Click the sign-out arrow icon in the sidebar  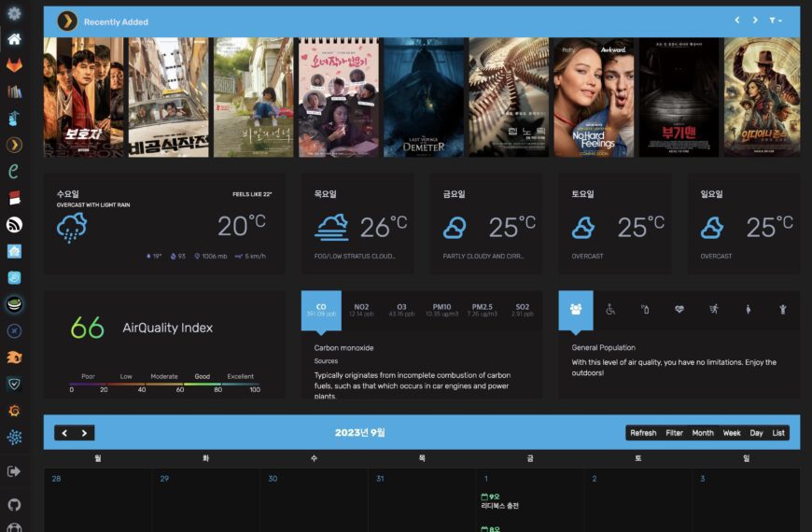tap(14, 471)
